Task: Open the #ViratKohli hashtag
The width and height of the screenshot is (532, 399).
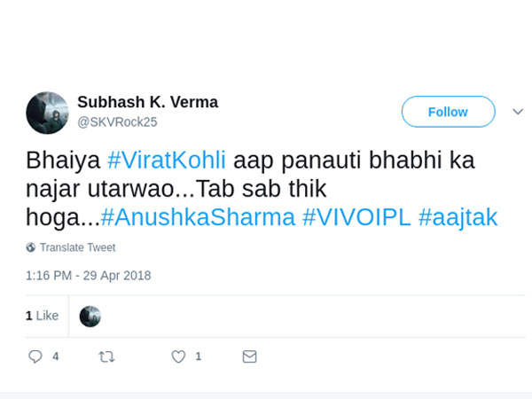Action: point(167,161)
